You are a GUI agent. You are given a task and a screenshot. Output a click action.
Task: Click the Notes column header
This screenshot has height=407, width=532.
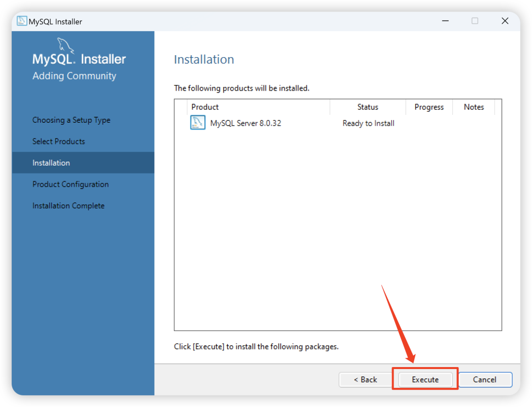[x=474, y=107]
